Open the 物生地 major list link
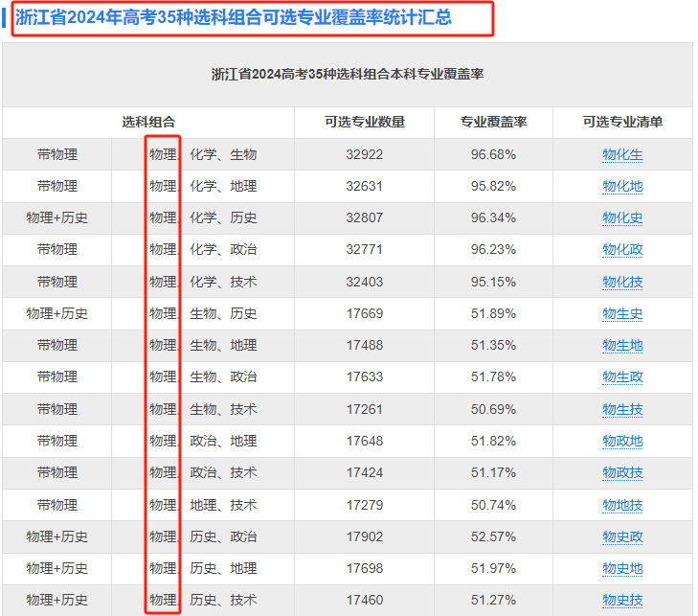The height and width of the screenshot is (616, 698). click(x=622, y=345)
